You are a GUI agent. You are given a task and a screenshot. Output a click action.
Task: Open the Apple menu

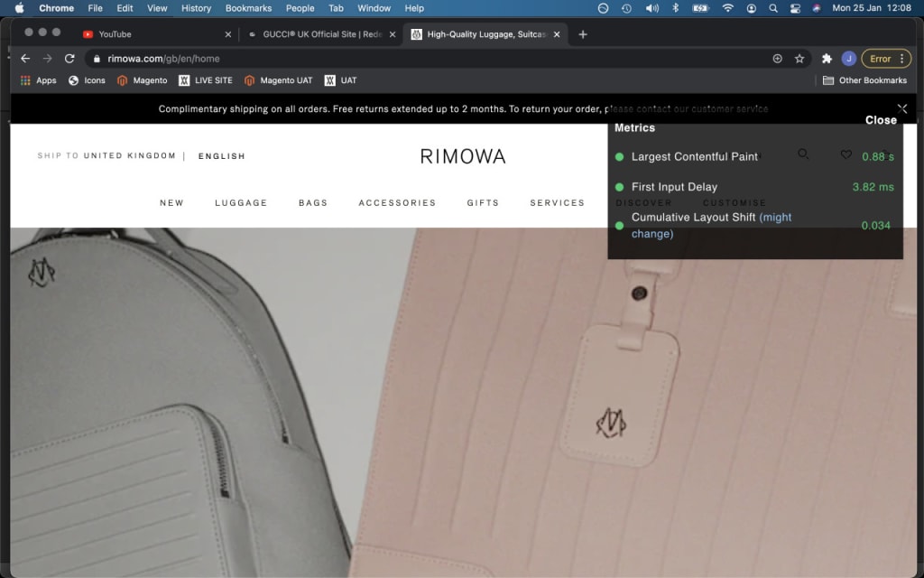pos(20,8)
